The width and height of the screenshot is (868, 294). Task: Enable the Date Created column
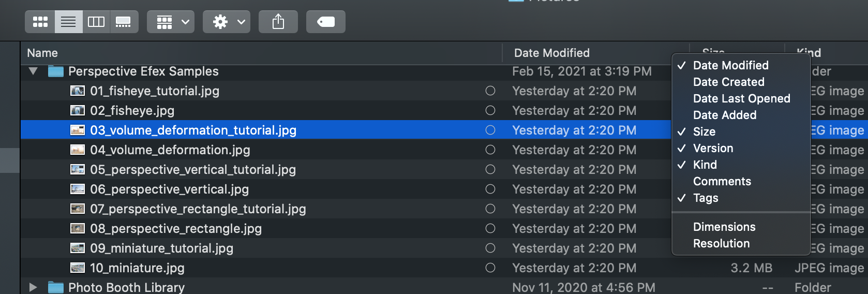click(728, 82)
